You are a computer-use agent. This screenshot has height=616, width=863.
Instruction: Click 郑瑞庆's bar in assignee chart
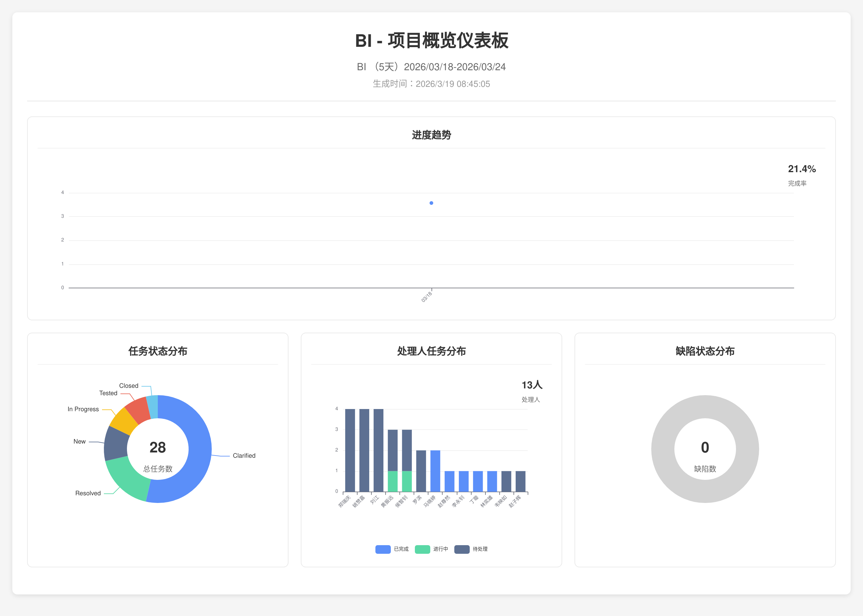coord(350,450)
